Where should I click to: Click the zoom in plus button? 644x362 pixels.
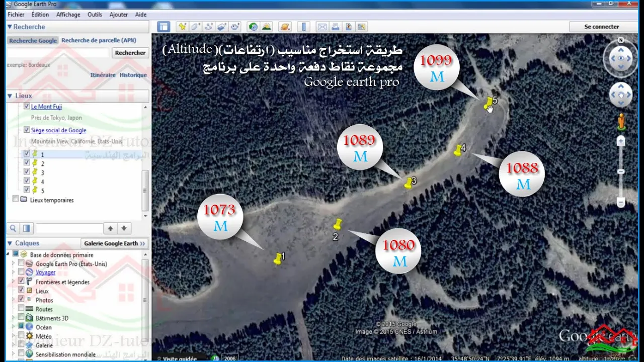[621, 141]
